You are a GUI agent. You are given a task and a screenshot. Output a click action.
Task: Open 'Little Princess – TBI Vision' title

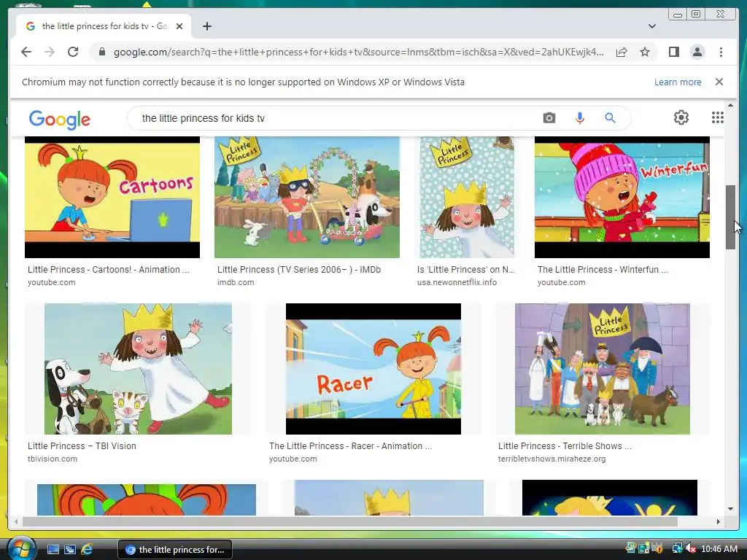(82, 446)
